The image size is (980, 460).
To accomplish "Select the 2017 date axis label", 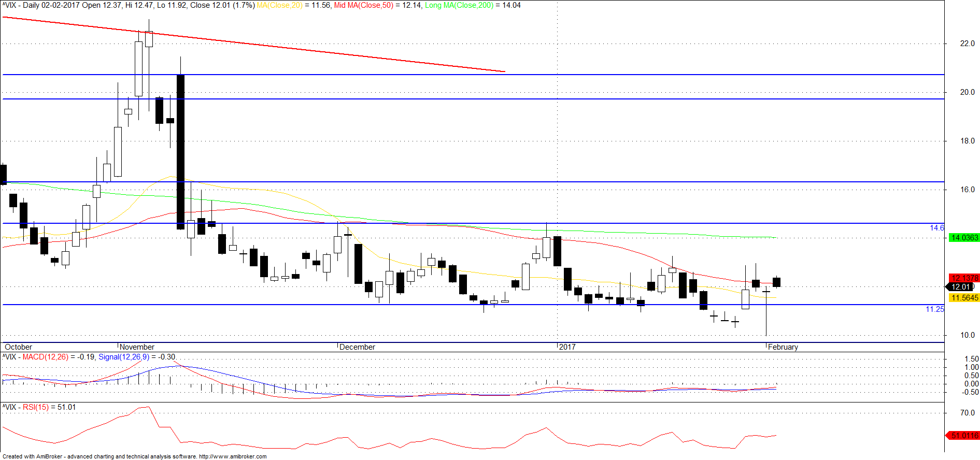I will 567,347.
